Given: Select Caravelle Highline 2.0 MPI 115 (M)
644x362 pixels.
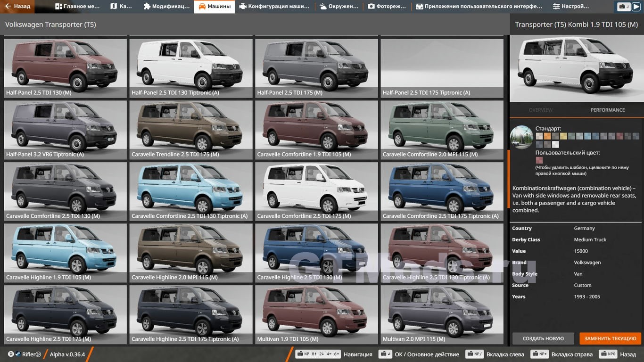Looking at the screenshot, I should tap(191, 253).
